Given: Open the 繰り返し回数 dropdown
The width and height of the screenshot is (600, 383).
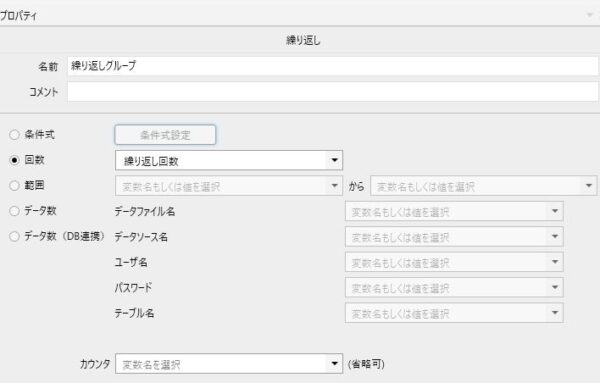Looking at the screenshot, I should (229, 160).
